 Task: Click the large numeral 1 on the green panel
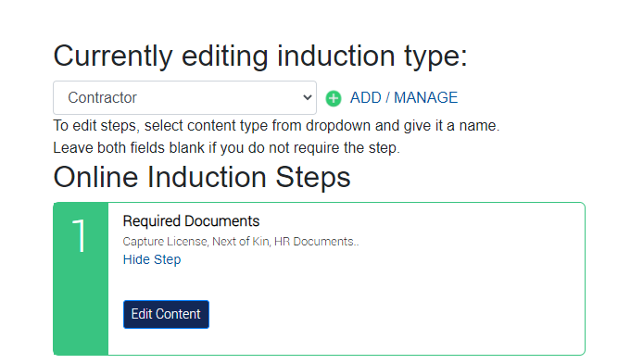coord(79,235)
